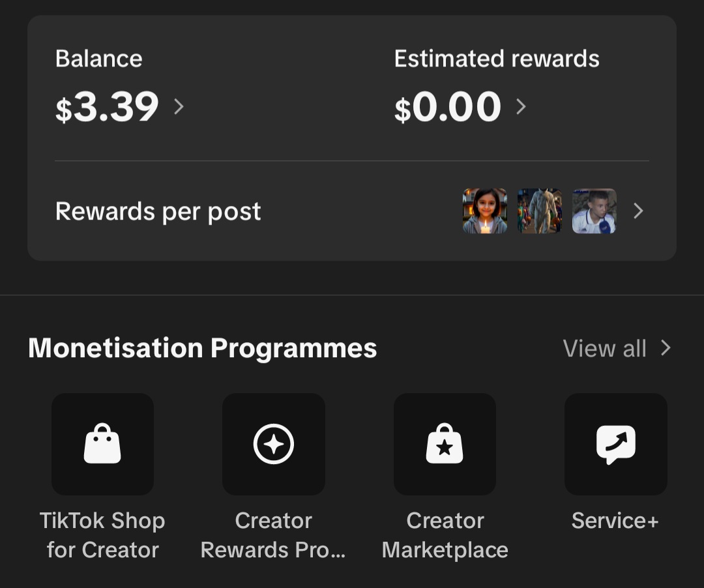
Task: Tap the Creator Rewards Pro... label
Action: pyautogui.click(x=274, y=535)
